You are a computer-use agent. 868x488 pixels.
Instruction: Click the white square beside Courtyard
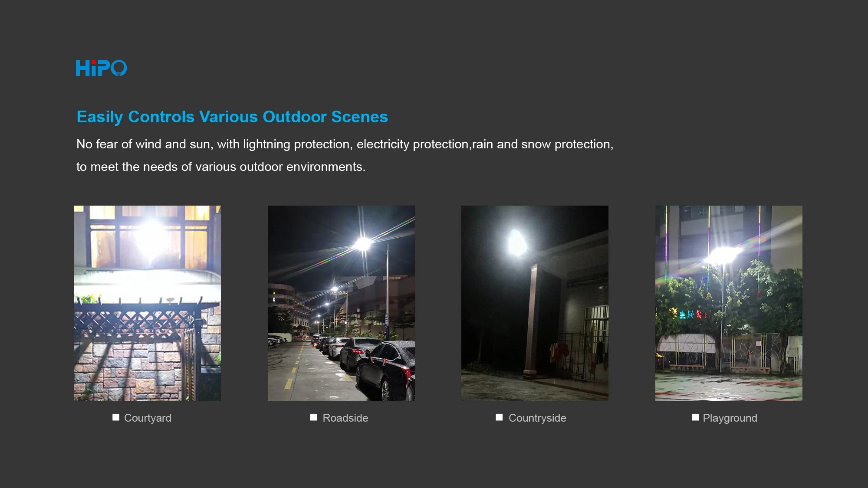tap(116, 417)
